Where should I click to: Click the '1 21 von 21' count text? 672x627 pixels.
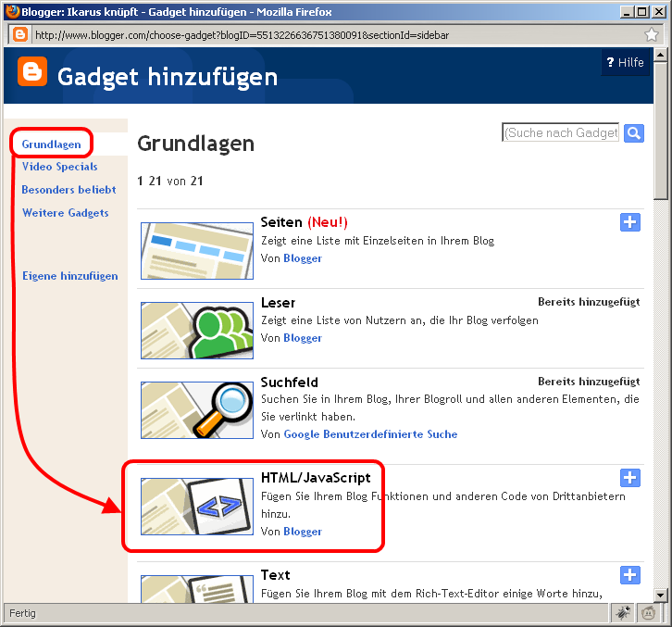pyautogui.click(x=170, y=181)
